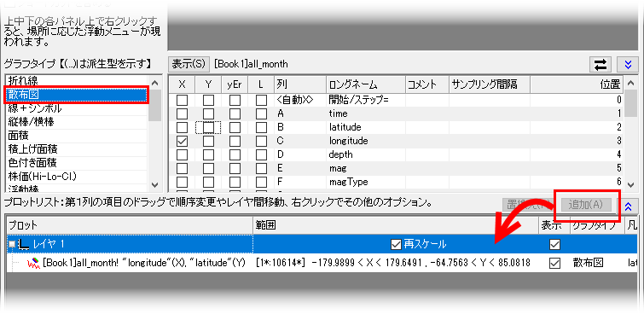Select the time column name
The width and height of the screenshot is (644, 314).
[x=338, y=113]
